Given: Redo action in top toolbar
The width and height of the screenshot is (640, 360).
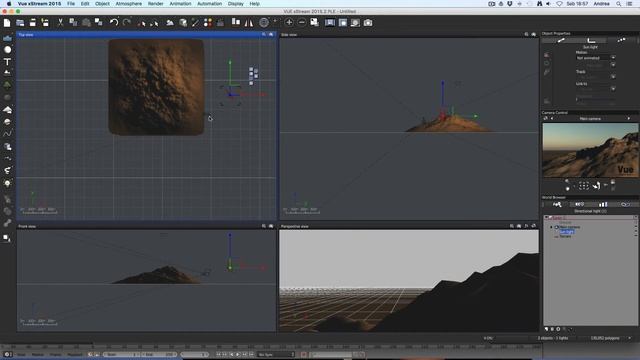Looking at the screenshot, I should [127, 23].
